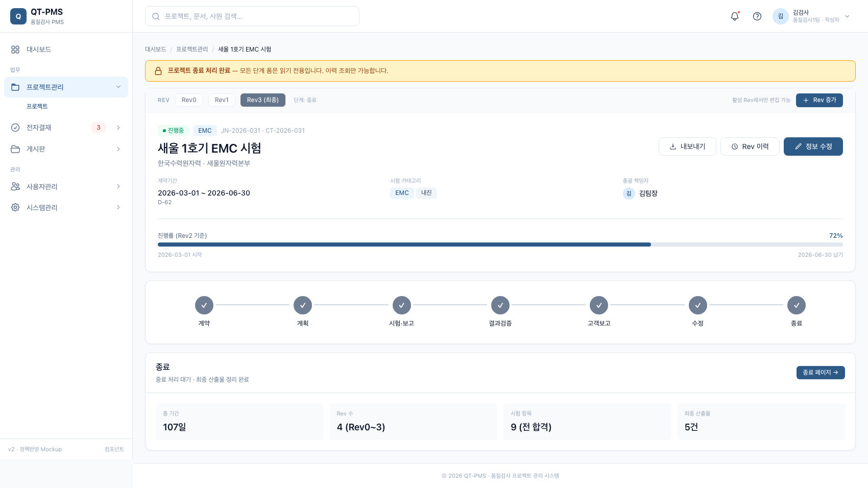Click the 사용자관리 people icon
868x488 pixels.
pyautogui.click(x=15, y=187)
